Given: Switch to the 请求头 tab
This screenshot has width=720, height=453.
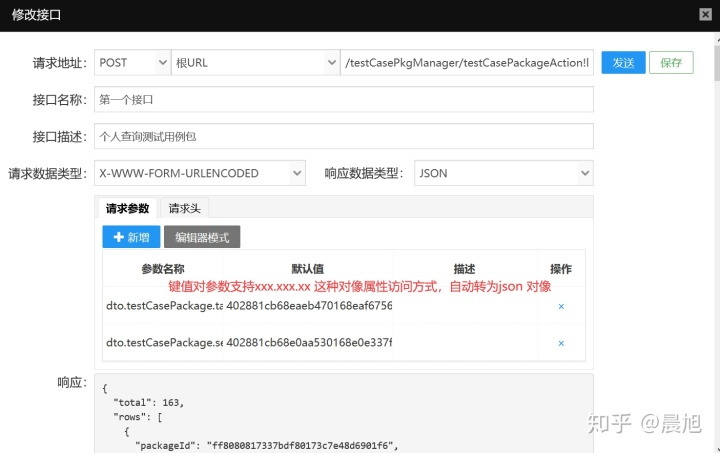Looking at the screenshot, I should (x=185, y=208).
